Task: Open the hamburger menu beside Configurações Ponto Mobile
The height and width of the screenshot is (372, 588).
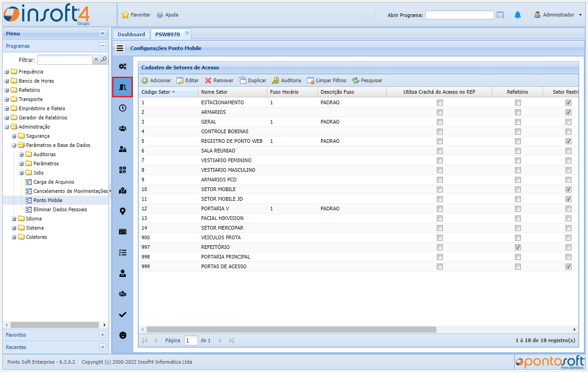Action: pyautogui.click(x=120, y=48)
